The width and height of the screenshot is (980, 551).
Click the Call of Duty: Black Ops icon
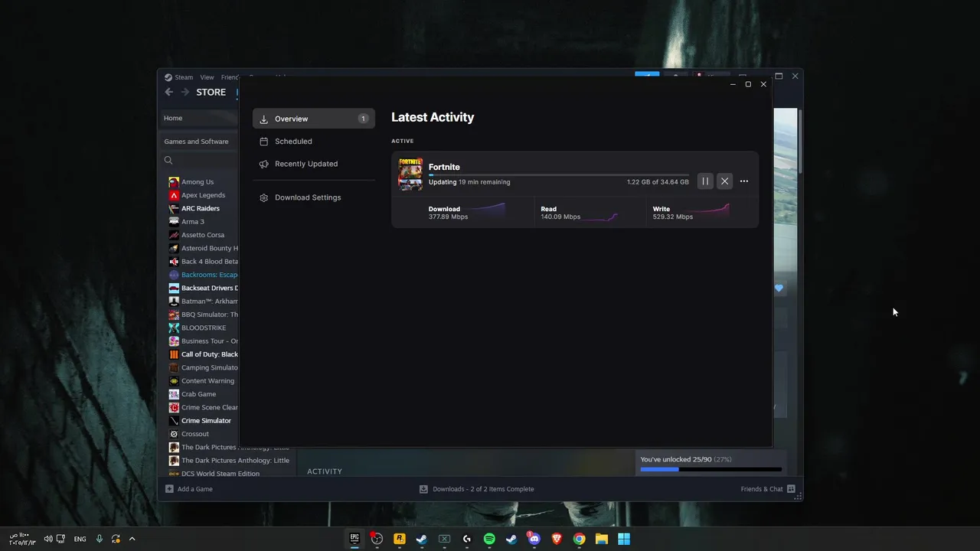point(174,354)
